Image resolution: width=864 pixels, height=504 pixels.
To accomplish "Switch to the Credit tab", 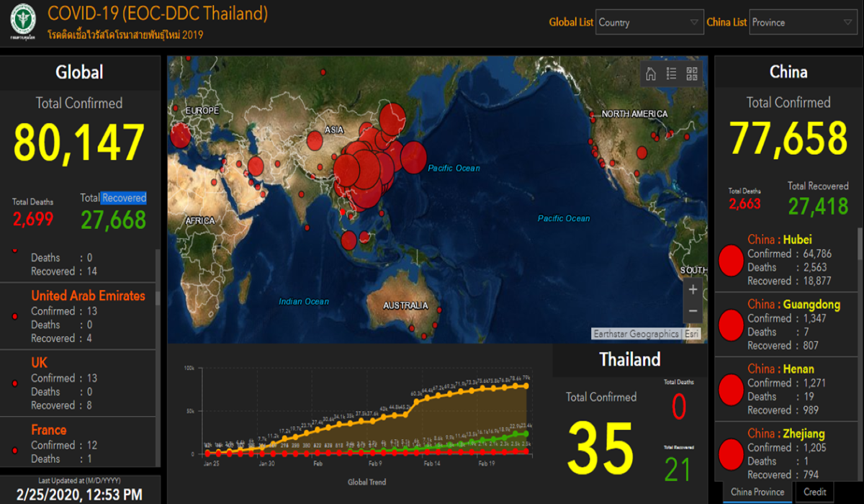I will [x=814, y=492].
